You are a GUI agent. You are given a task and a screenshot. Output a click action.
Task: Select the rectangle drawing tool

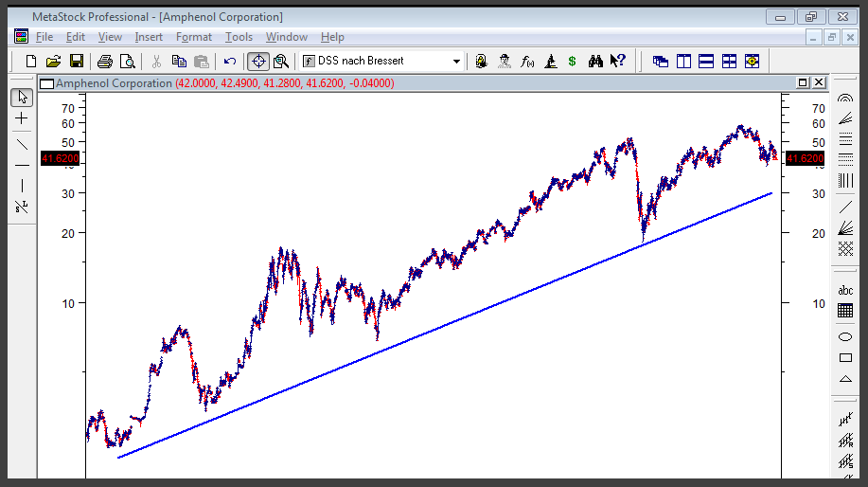pos(845,358)
